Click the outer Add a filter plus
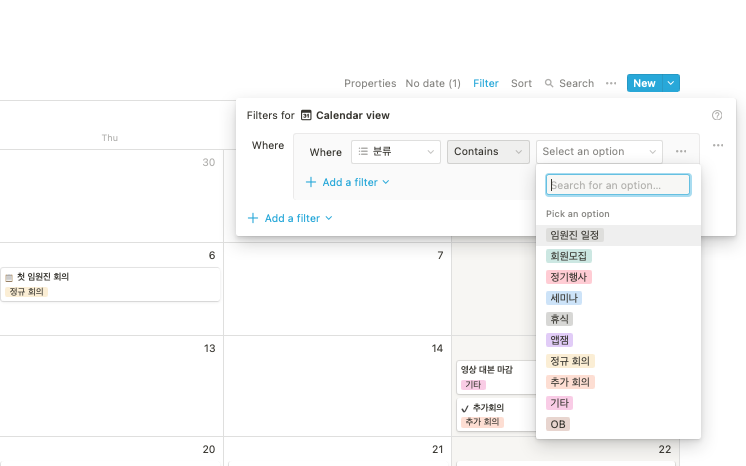 [x=253, y=218]
